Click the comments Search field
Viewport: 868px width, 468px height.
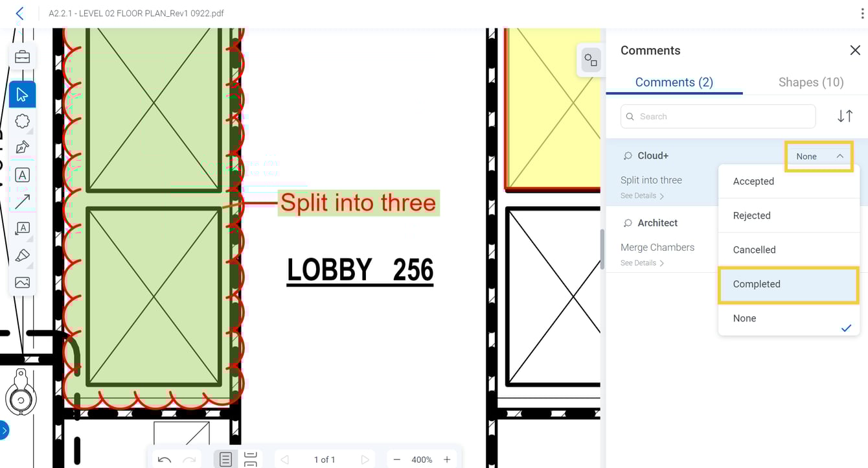coord(718,116)
